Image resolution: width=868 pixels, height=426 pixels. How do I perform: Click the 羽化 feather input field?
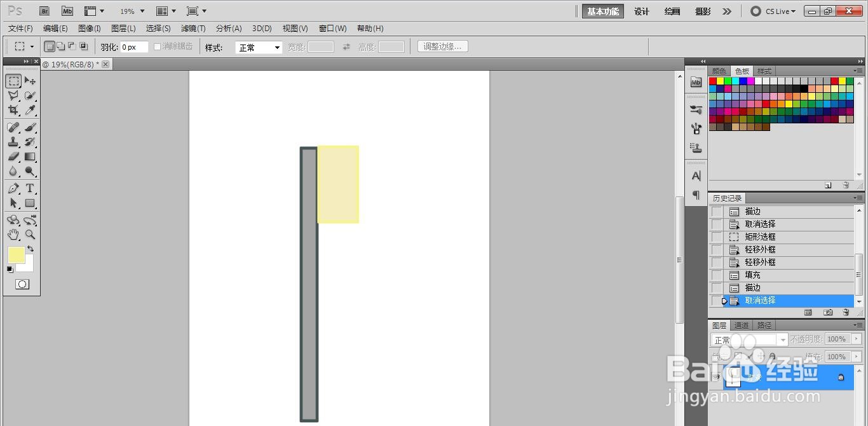click(134, 47)
